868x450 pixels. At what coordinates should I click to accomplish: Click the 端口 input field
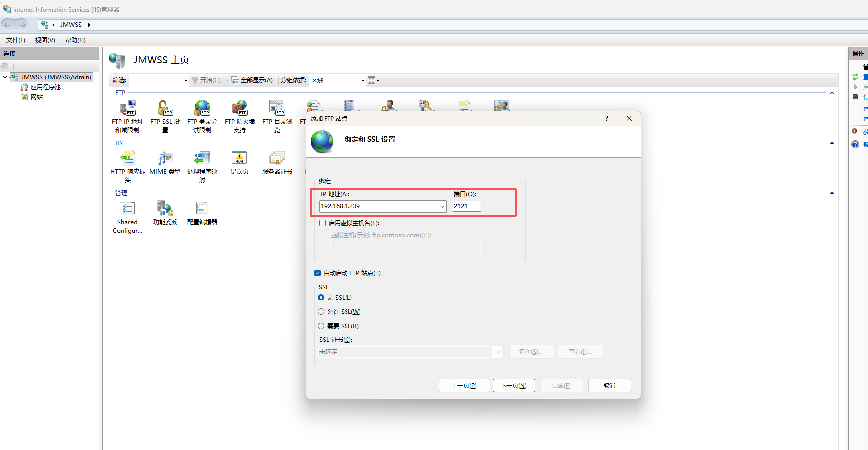(x=466, y=206)
